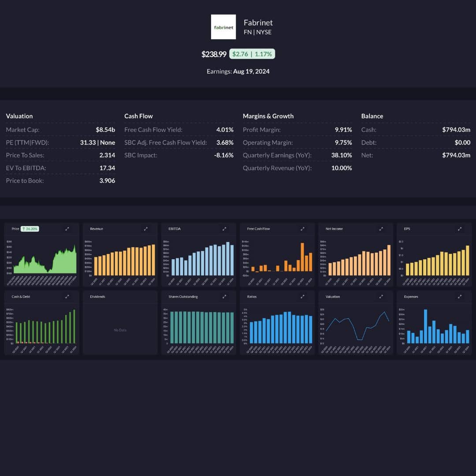Expand the Net Income chart

coord(381,229)
